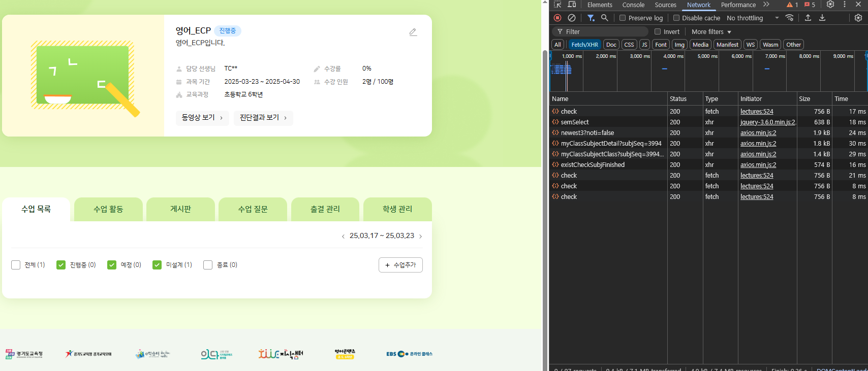Show more DevTools tabs with the chevron

coord(766,5)
